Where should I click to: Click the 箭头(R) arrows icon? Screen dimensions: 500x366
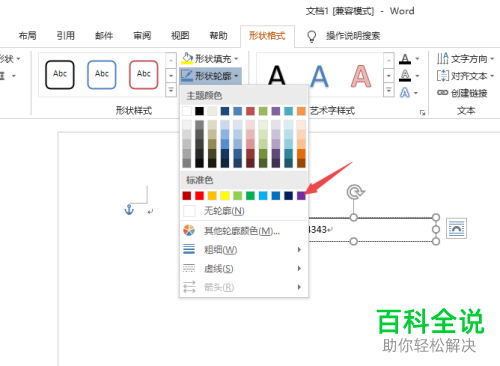point(189,287)
